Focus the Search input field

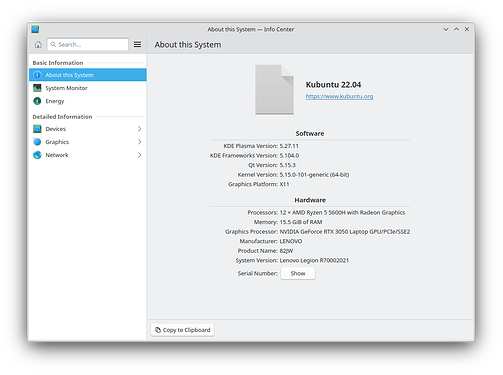tap(88, 44)
